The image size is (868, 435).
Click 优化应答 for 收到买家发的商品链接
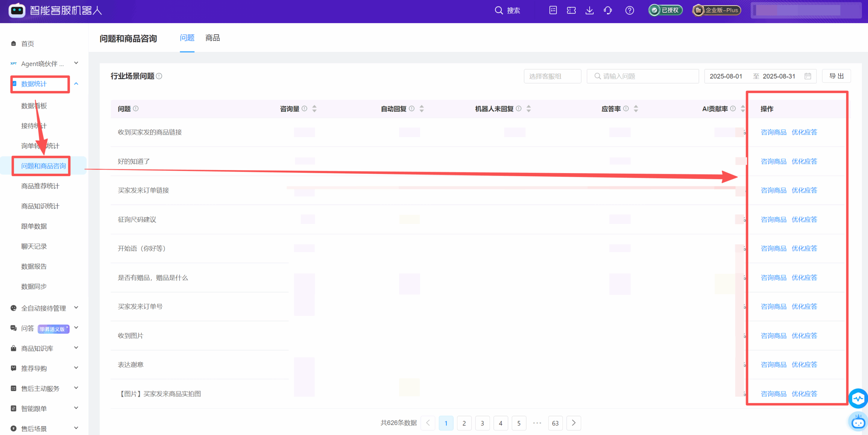tap(804, 132)
